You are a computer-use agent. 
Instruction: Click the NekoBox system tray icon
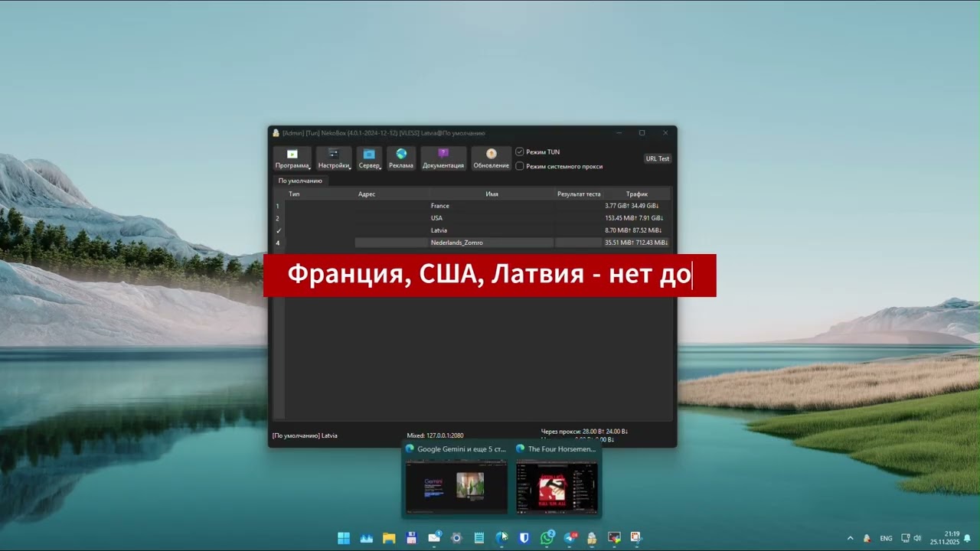(867, 538)
